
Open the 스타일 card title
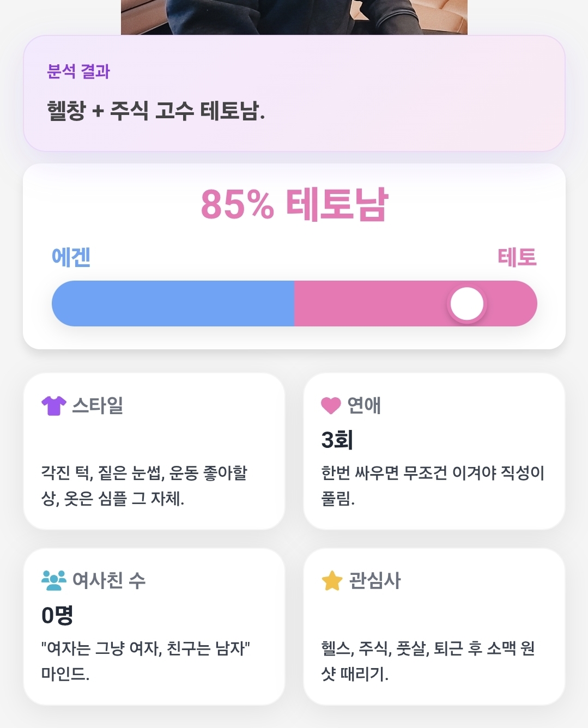click(x=98, y=405)
